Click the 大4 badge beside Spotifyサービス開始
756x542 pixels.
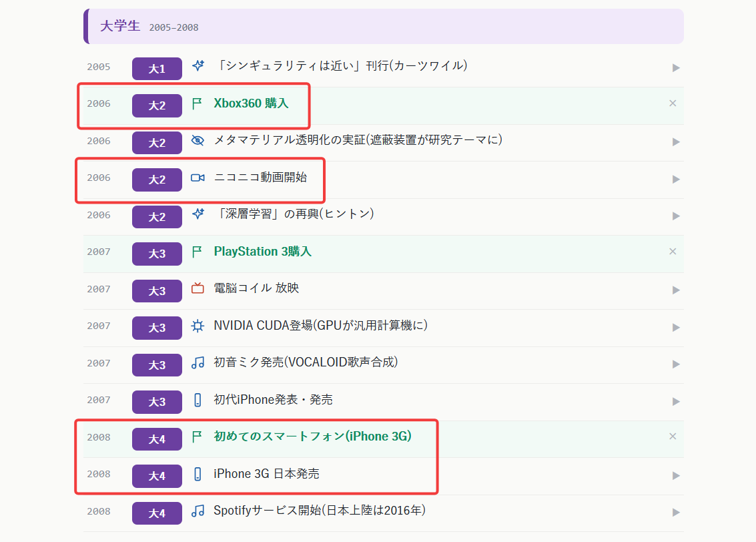tap(157, 513)
